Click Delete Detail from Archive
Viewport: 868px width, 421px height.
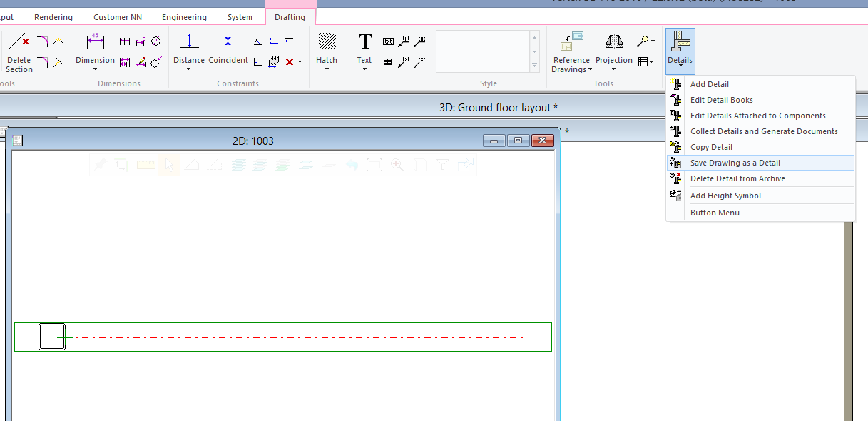click(x=737, y=178)
